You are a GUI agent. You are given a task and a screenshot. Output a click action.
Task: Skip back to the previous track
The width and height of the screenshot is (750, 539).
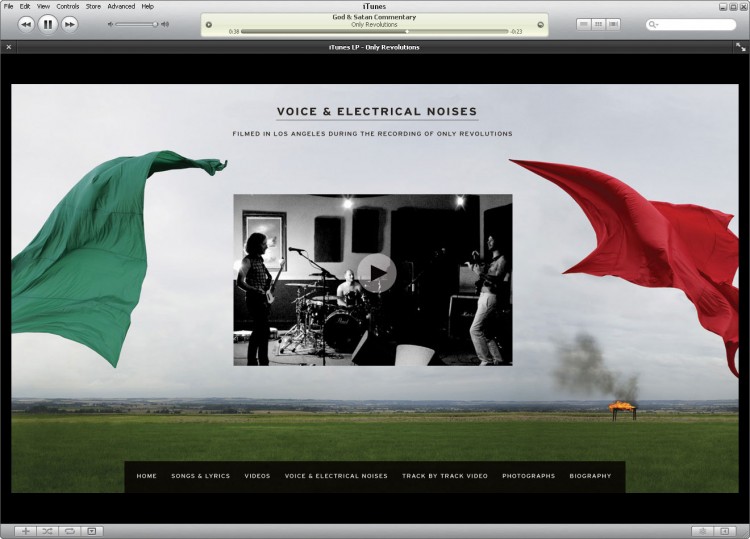(x=26, y=24)
